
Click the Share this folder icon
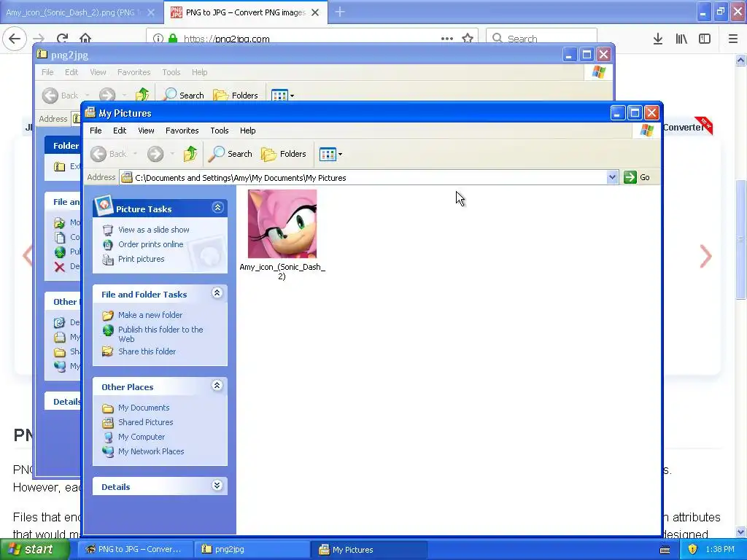click(108, 351)
